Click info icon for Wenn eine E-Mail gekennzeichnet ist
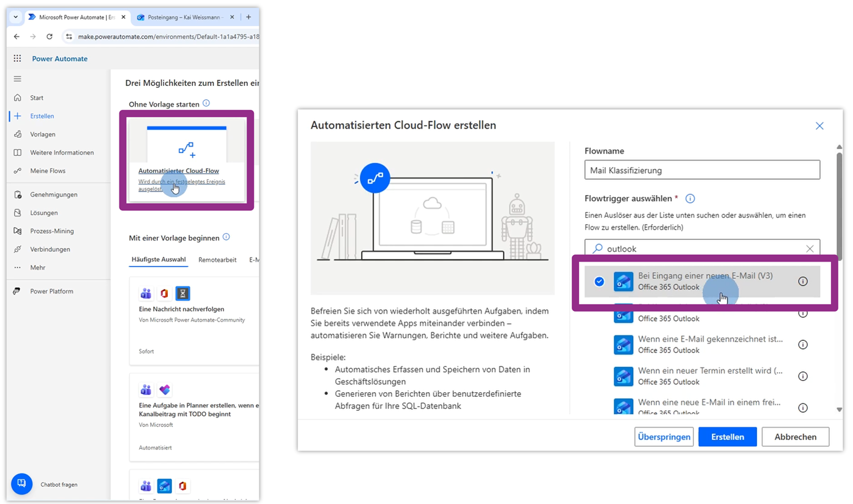 tap(803, 345)
